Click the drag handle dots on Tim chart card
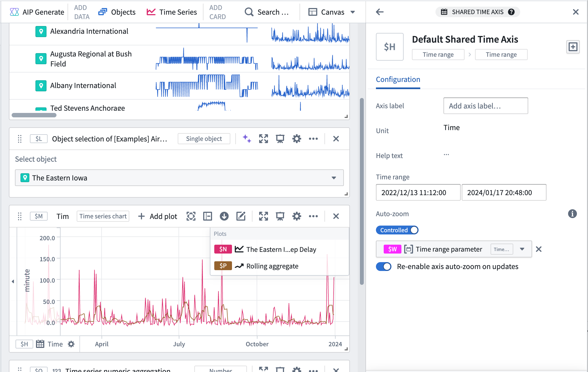Image resolution: width=588 pixels, height=372 pixels. coord(20,216)
